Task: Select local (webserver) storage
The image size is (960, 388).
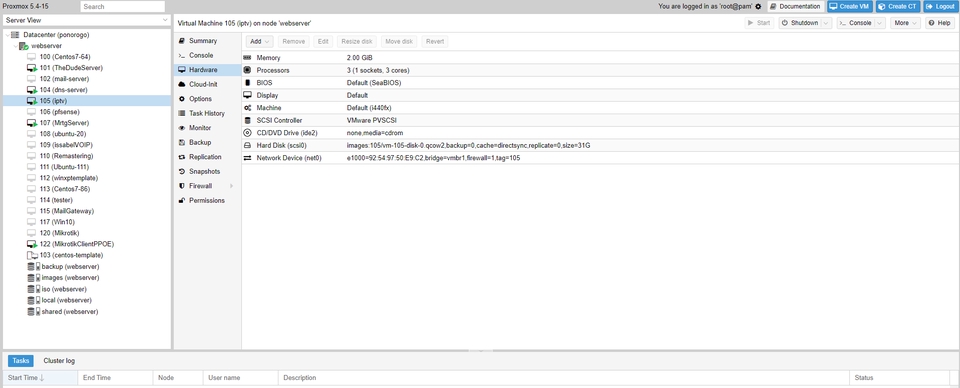Action: 67,300
